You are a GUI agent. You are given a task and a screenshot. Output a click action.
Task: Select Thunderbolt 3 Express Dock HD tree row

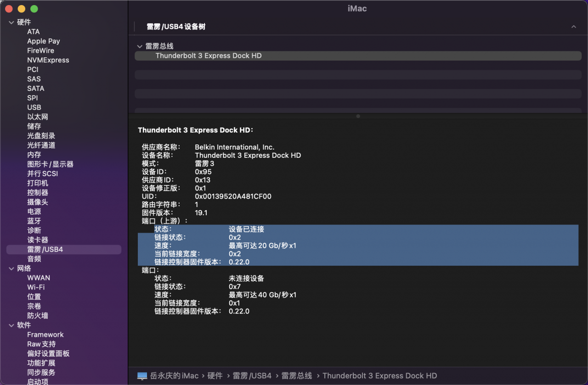coord(358,56)
